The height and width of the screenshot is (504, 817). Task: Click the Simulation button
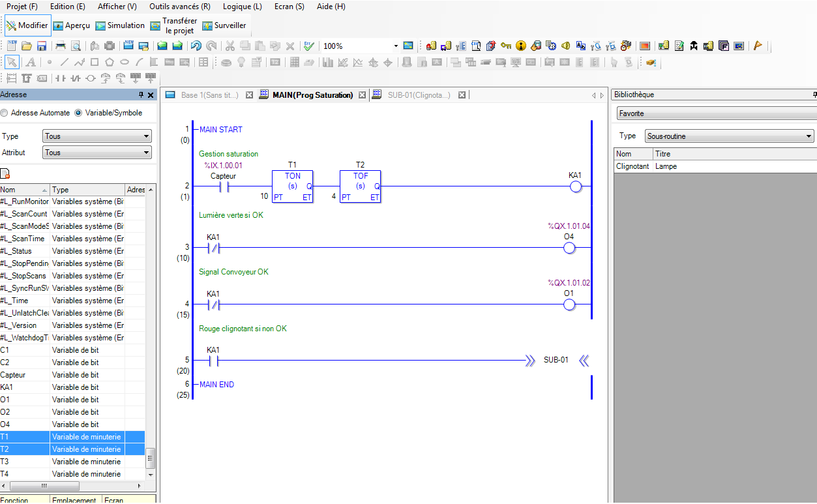point(121,26)
